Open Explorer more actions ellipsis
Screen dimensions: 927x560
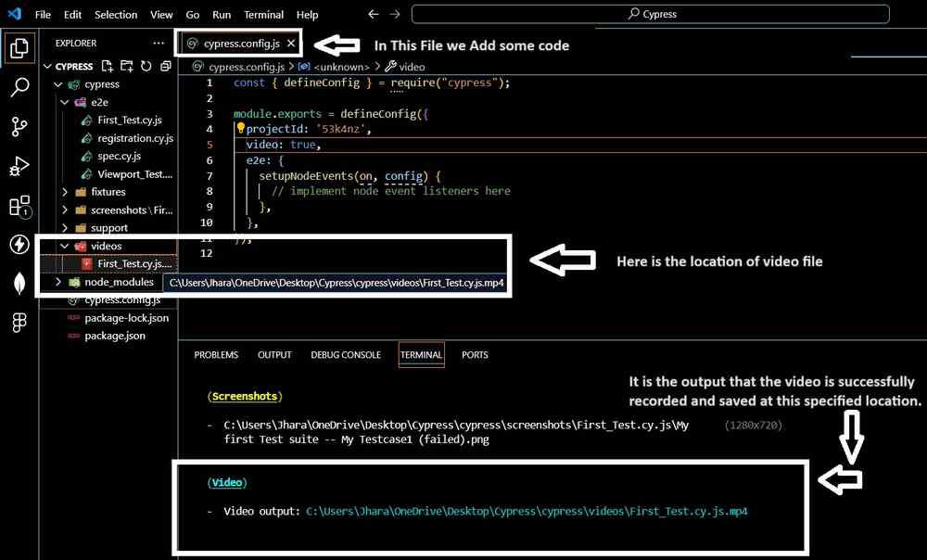pyautogui.click(x=159, y=43)
